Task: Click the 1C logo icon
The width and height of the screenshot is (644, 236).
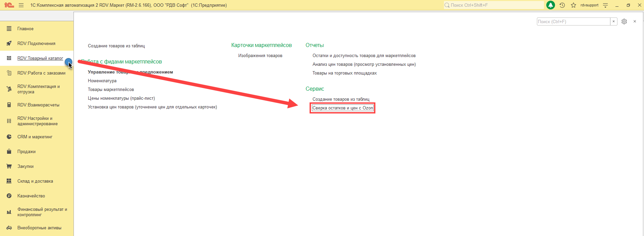Action: [x=9, y=5]
